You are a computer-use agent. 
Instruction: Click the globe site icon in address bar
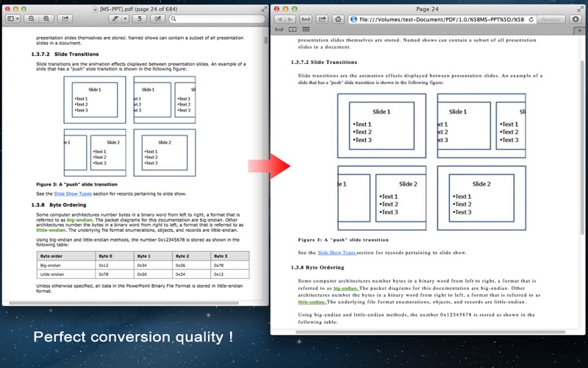pyautogui.click(x=354, y=19)
